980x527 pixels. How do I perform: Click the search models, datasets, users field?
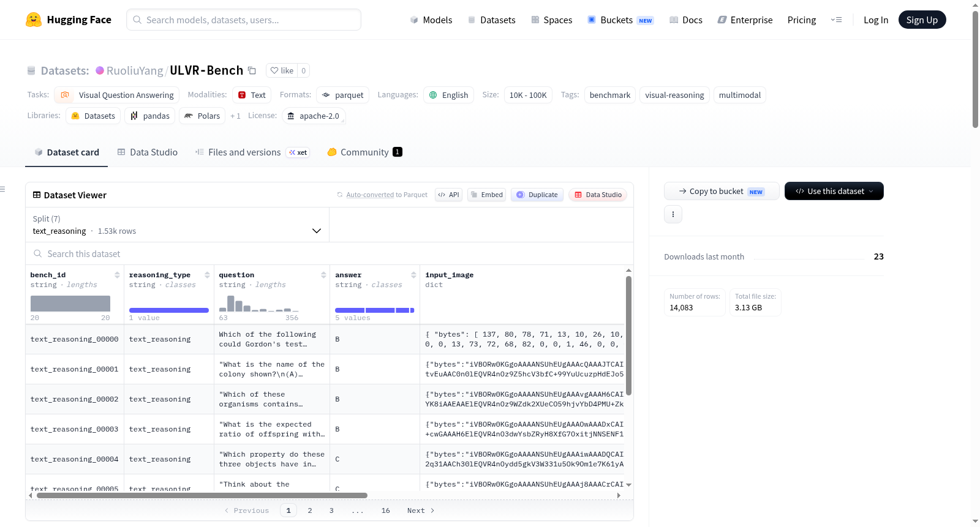coord(244,20)
